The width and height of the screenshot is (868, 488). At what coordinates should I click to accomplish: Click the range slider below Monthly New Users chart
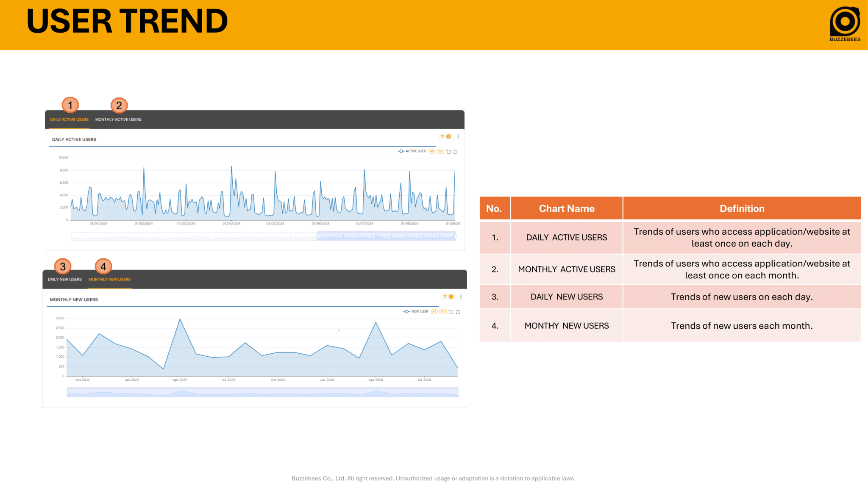[263, 392]
